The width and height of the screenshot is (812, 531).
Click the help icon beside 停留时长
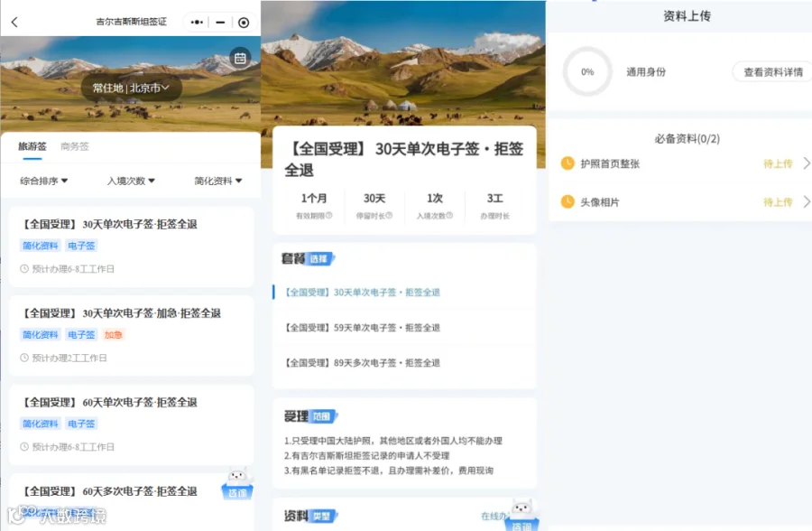pos(390,215)
